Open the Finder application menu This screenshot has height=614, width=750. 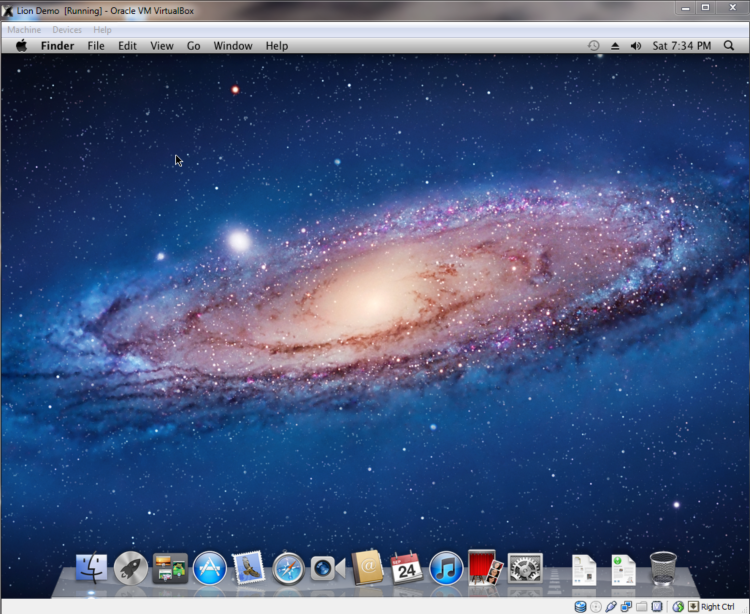coord(57,46)
